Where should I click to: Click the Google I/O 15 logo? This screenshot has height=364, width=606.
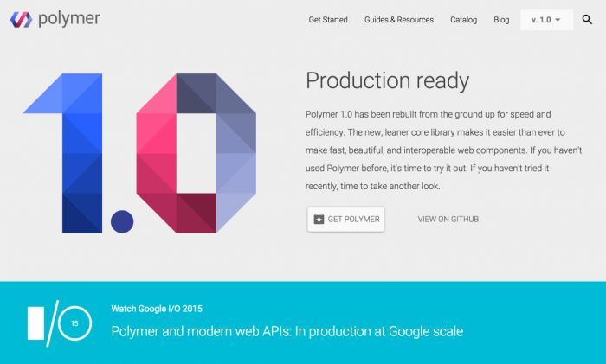pos(60,323)
